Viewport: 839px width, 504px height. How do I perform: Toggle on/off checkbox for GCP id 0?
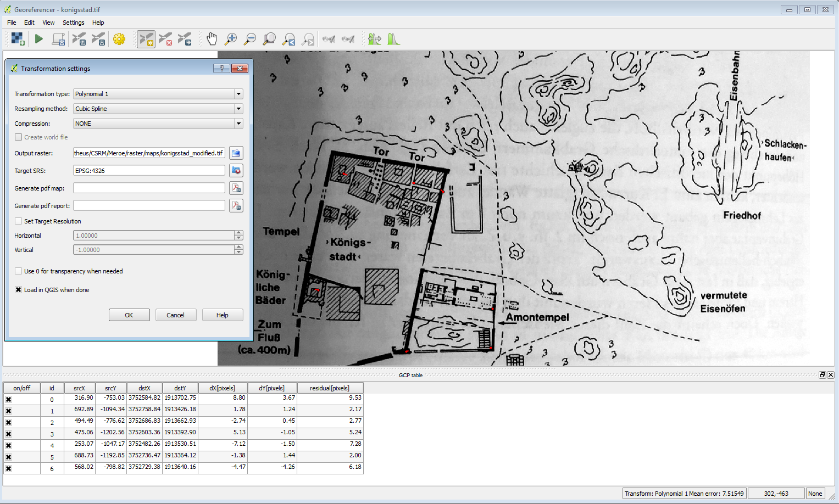(8, 399)
